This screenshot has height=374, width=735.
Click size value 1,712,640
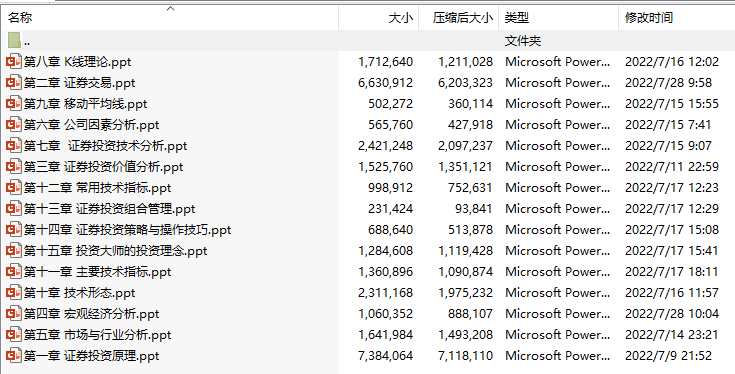pyautogui.click(x=385, y=62)
